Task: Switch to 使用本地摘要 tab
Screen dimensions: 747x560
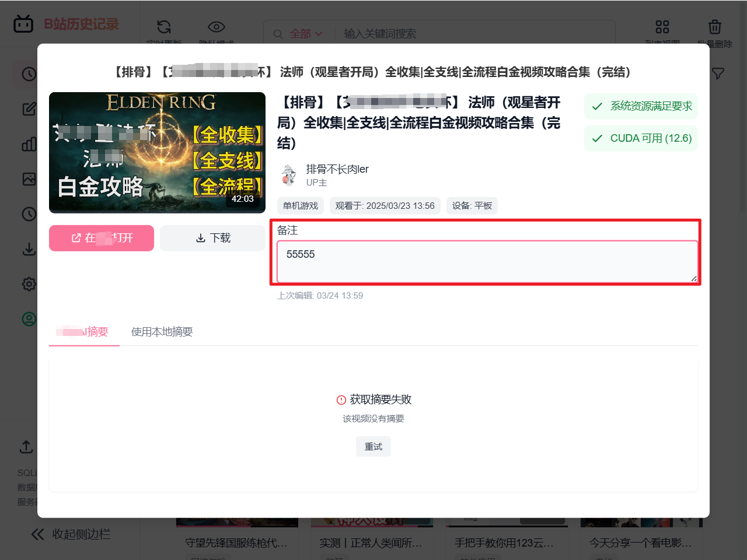Action: pyautogui.click(x=162, y=332)
